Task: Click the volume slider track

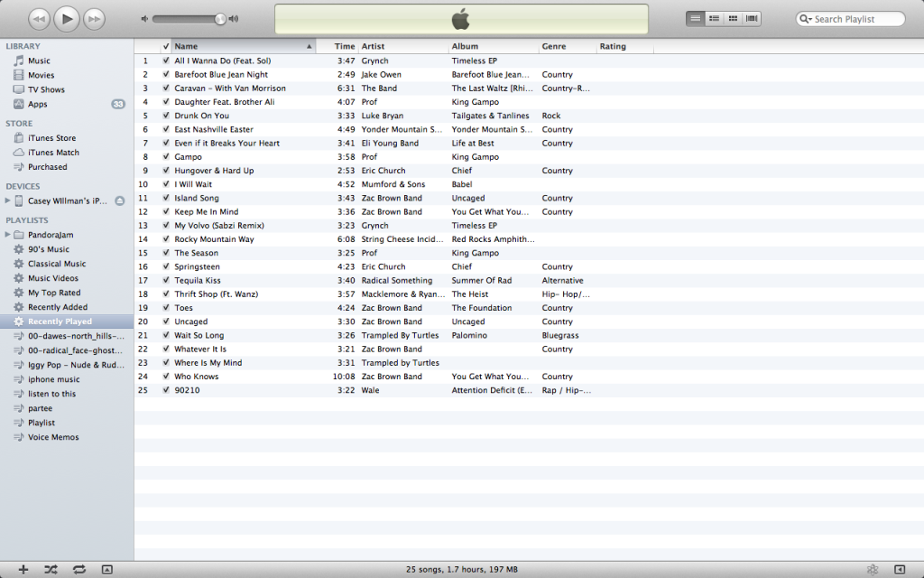Action: click(185, 19)
